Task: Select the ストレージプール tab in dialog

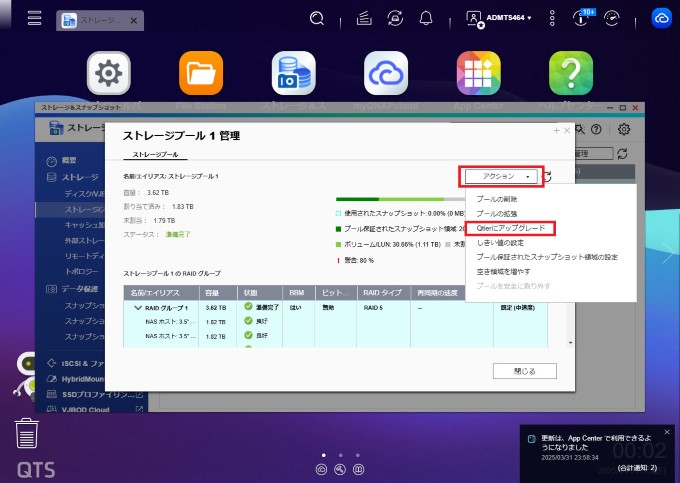Action: [155, 154]
